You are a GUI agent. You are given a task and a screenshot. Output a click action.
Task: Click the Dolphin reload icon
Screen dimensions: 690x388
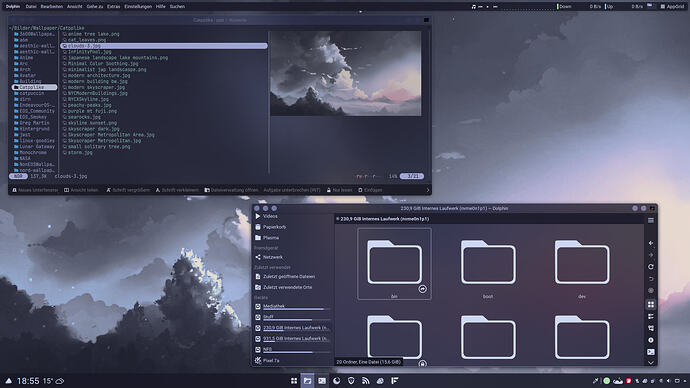651,267
